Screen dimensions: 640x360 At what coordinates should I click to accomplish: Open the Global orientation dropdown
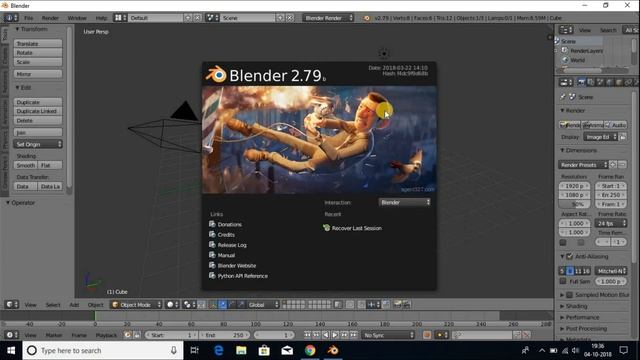[x=263, y=304]
